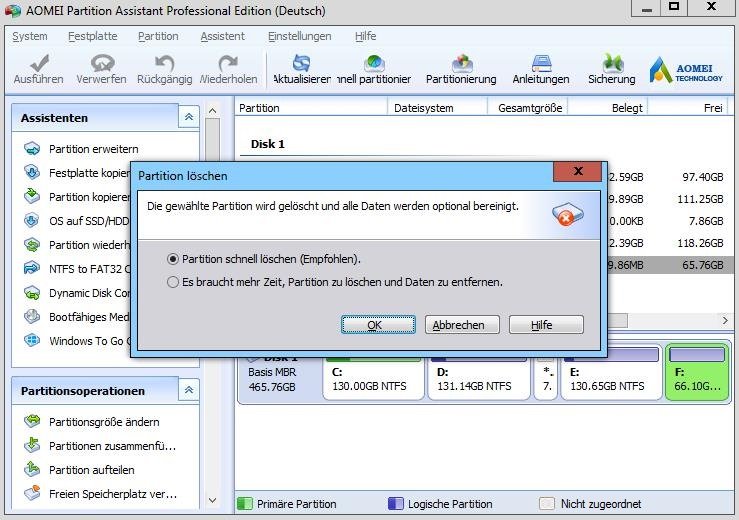This screenshot has height=520, width=739.
Task: Click the NTFS to FAT32 converter icon
Action: click(32, 268)
